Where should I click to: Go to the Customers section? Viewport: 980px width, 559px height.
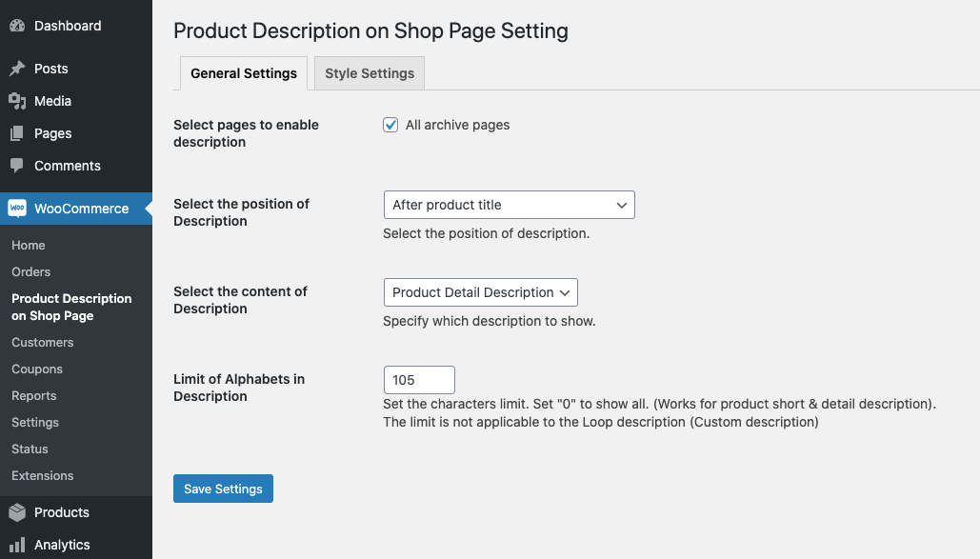tap(42, 342)
